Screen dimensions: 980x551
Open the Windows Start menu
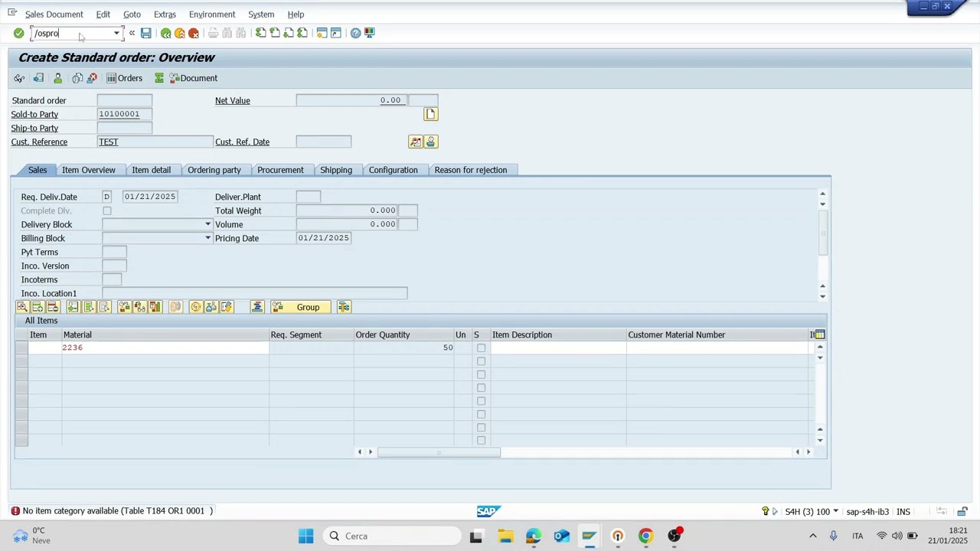[305, 536]
